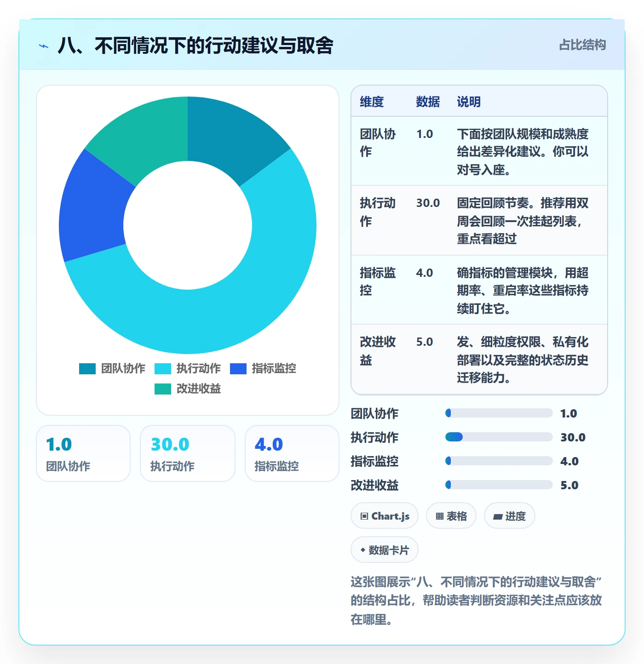This screenshot has width=644, height=664.
Task: Select the table description starting 下面按团队规模
Action: coord(523,152)
